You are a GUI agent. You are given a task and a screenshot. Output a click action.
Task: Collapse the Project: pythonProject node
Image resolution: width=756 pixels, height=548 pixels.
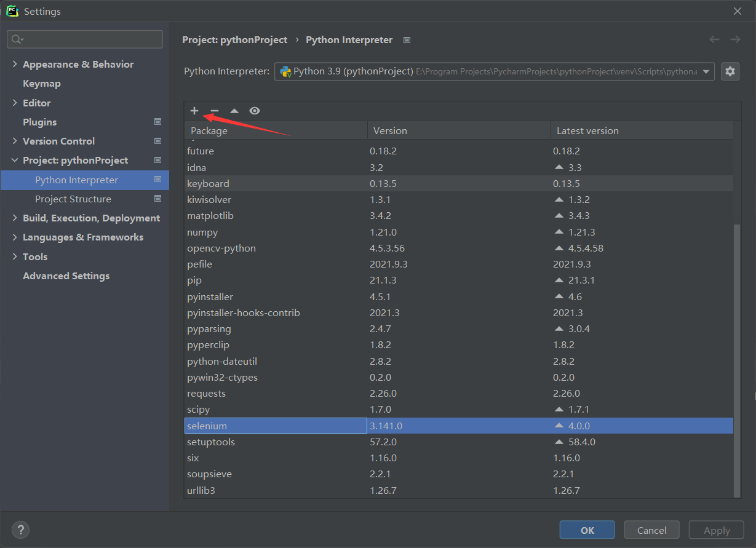pos(15,160)
